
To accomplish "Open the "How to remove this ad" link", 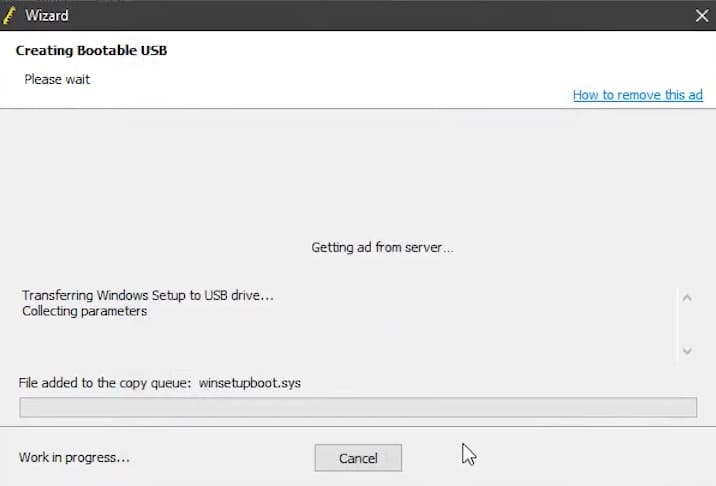I will [637, 95].
